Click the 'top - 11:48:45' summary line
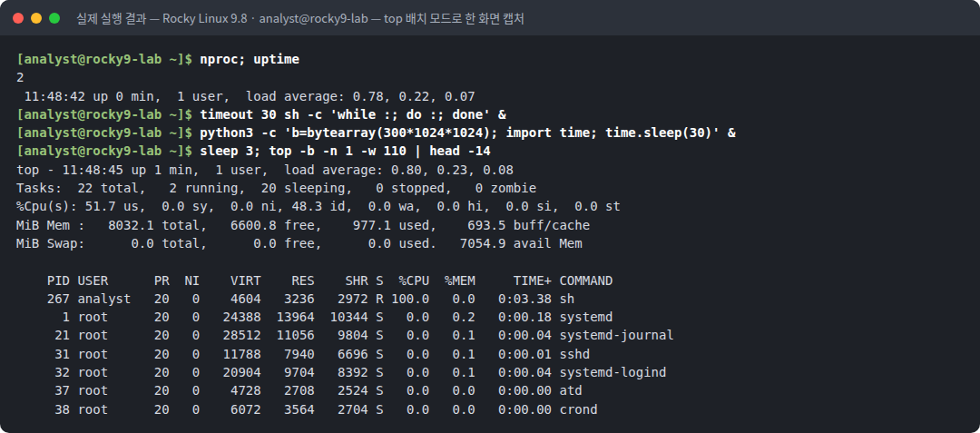Viewport: 980px width, 433px height. point(265,171)
